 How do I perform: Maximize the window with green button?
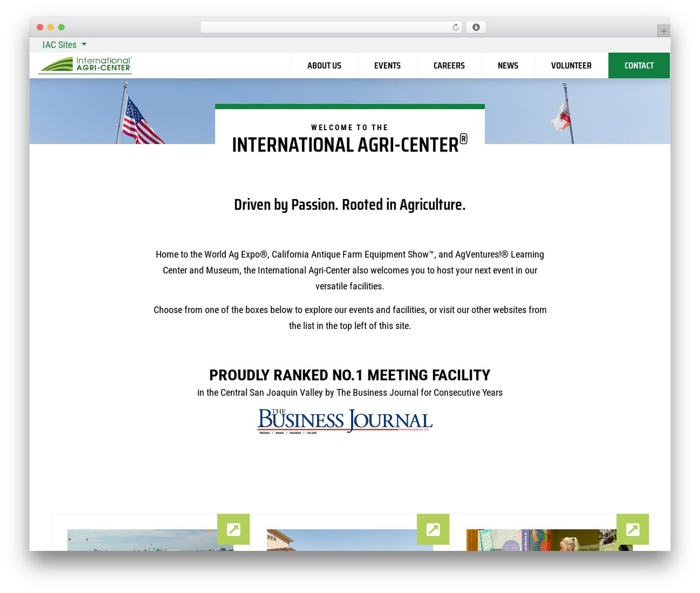pos(61,27)
